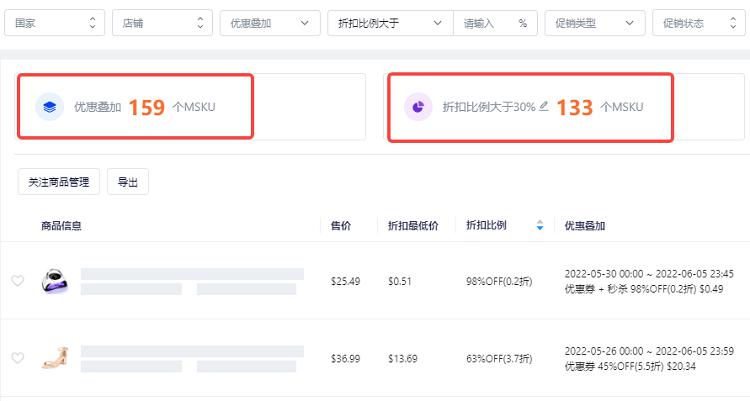This screenshot has width=750, height=401.
Task: Favorite the sandal product with heart icon
Action: [17, 358]
